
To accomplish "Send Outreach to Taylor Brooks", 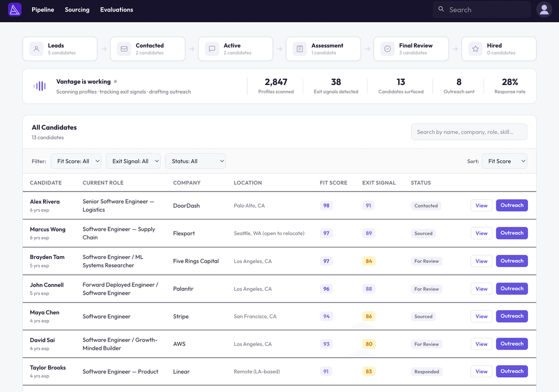I will 512,371.
